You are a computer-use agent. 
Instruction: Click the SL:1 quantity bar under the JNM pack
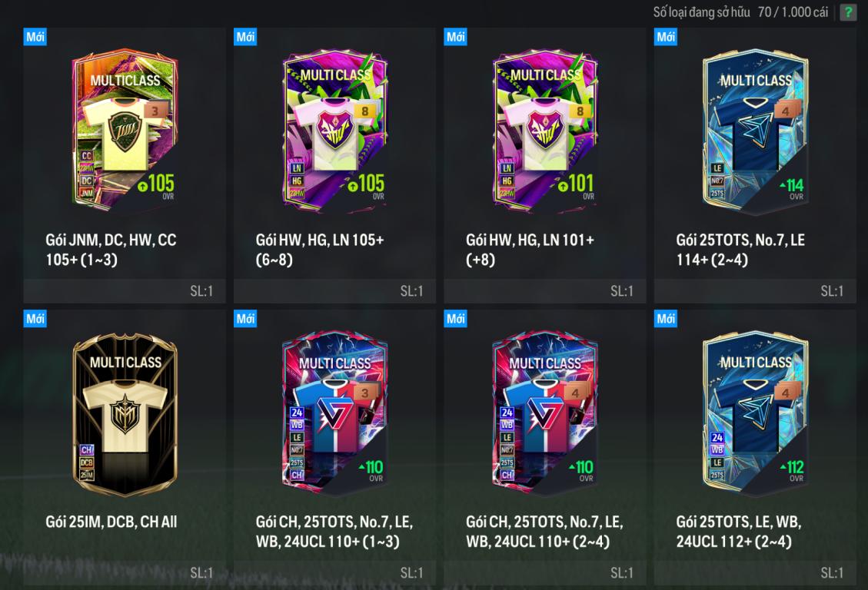tap(125, 291)
